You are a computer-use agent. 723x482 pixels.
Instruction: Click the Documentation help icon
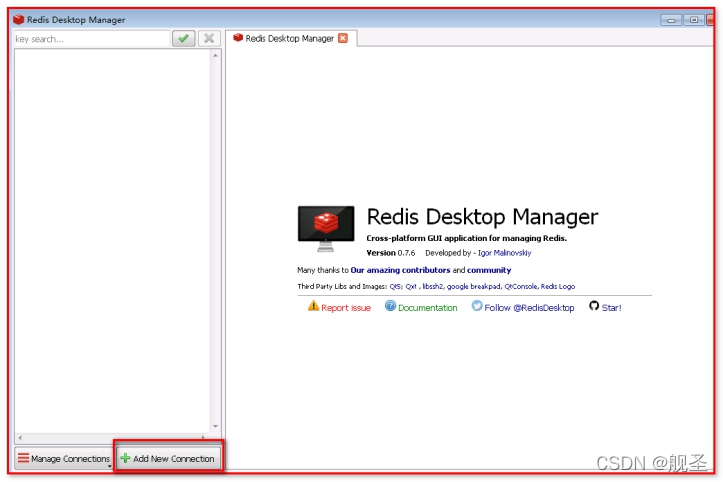pyautogui.click(x=391, y=306)
